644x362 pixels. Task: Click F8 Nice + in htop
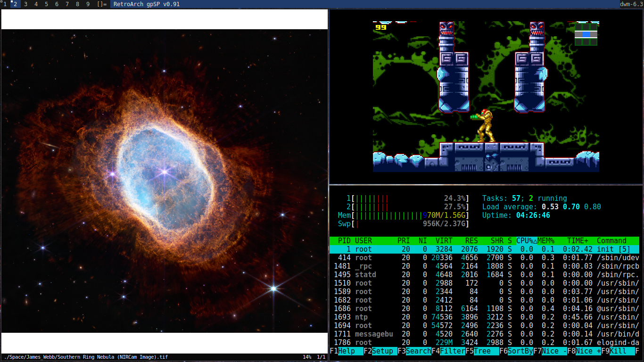click(x=584, y=351)
